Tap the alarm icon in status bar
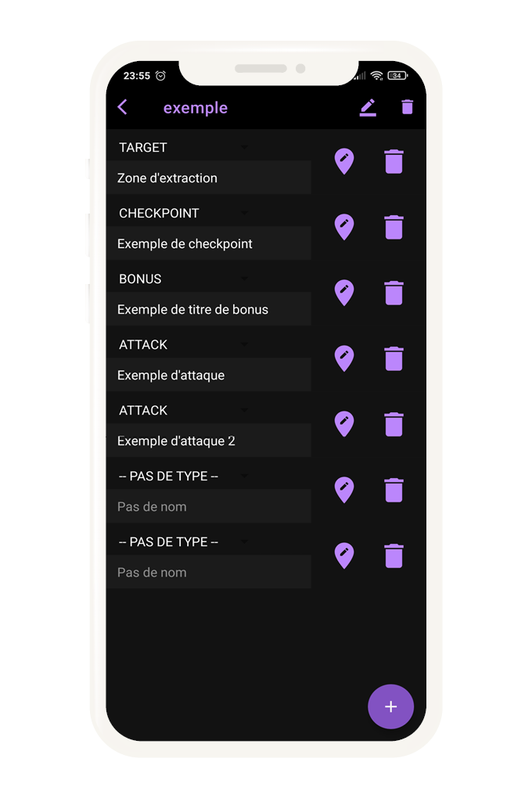The image size is (532, 798). 160,76
